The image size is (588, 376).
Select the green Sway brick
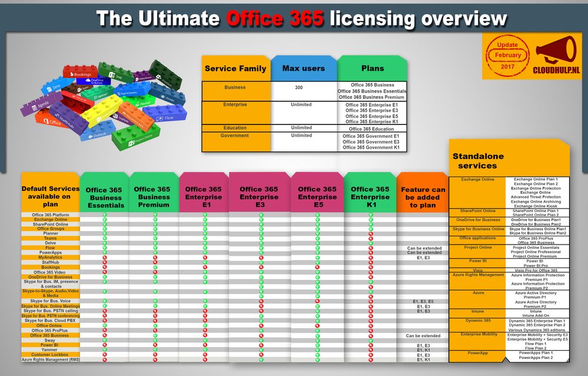(117, 72)
